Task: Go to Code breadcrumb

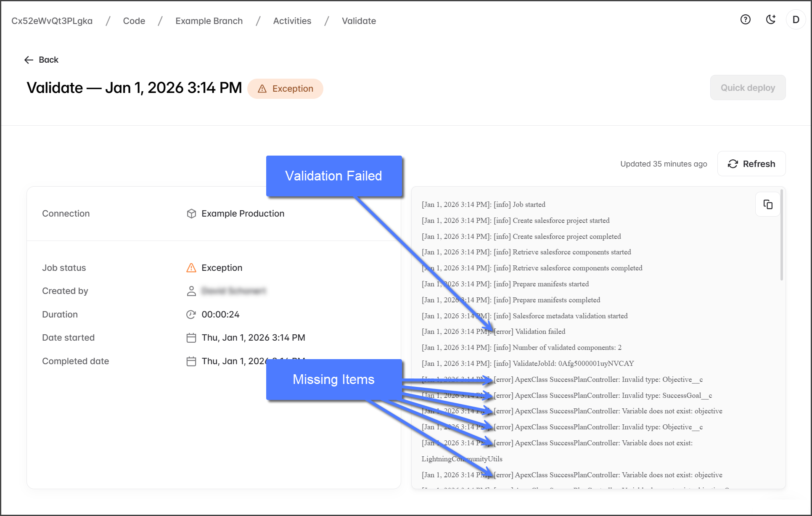Action: click(x=134, y=21)
